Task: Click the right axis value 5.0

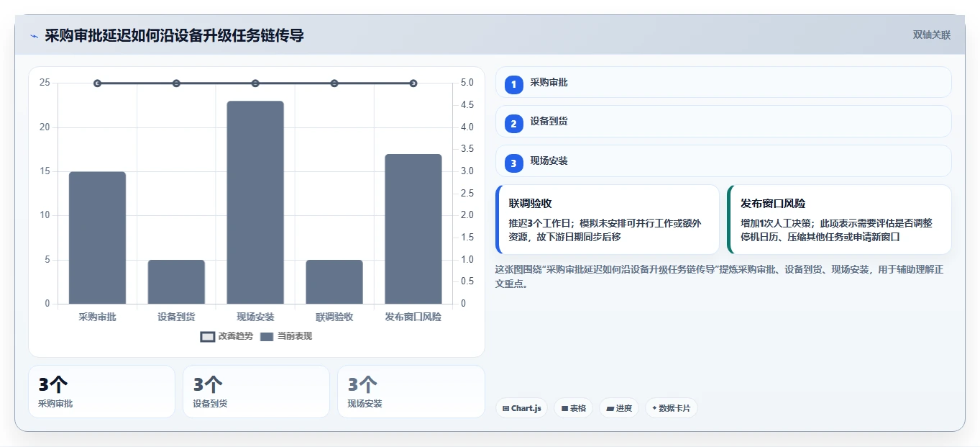Action: pos(467,83)
